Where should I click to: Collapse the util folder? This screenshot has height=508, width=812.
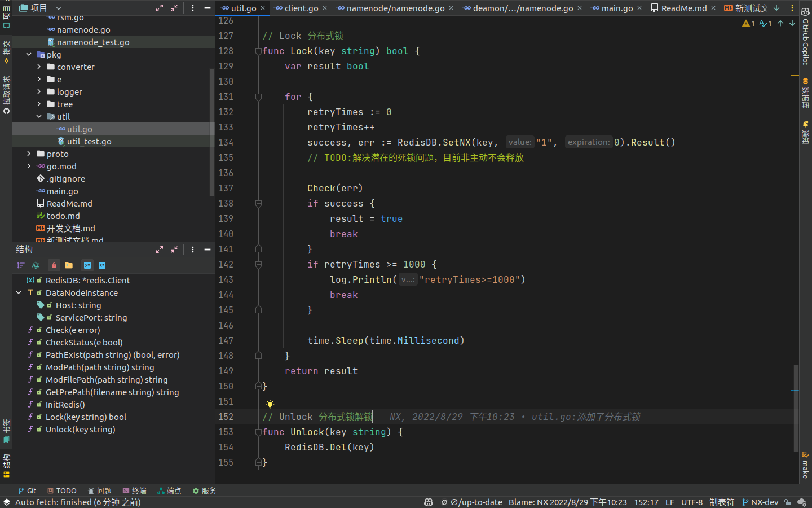coord(39,117)
